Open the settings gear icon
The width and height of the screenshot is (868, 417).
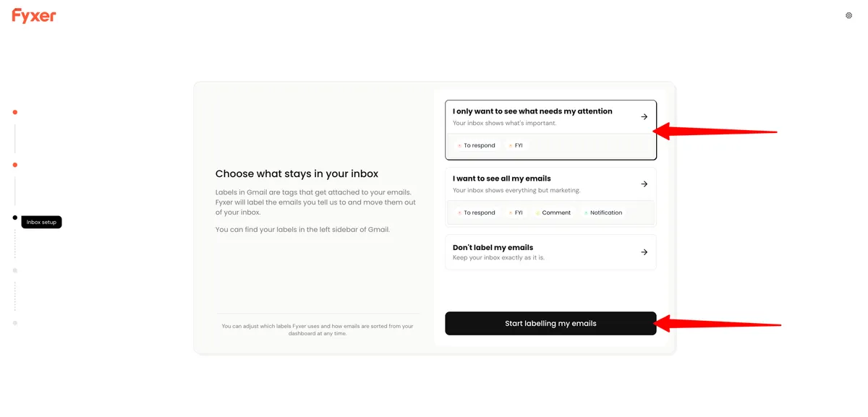point(848,15)
